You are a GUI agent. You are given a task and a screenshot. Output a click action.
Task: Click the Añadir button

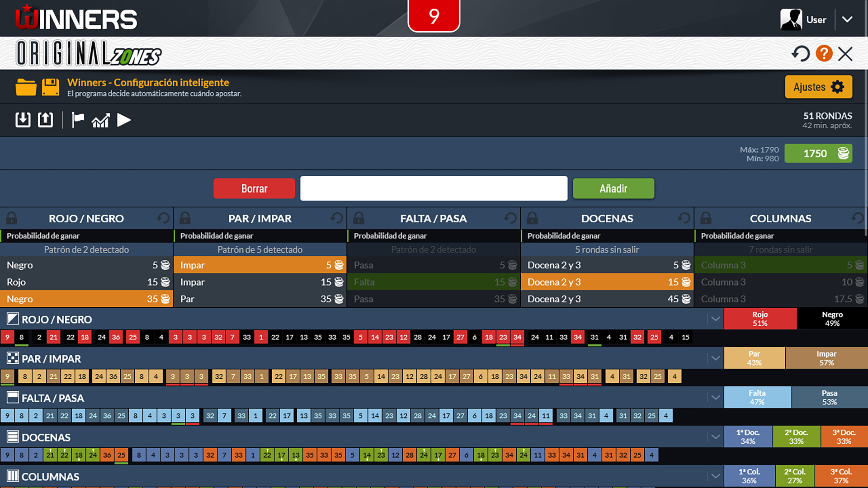613,188
